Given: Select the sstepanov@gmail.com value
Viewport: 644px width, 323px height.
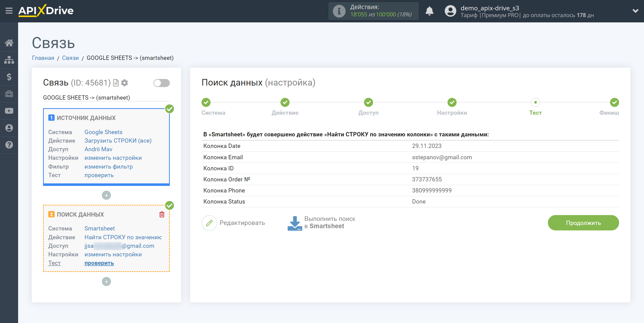Looking at the screenshot, I should [442, 157].
